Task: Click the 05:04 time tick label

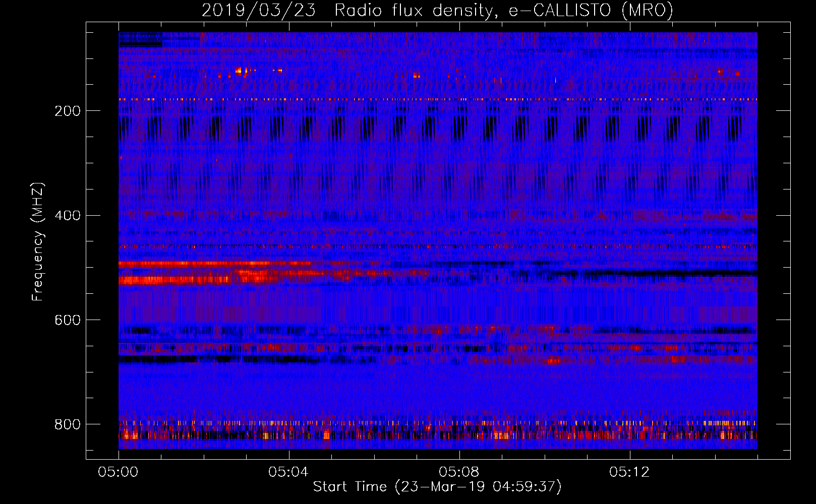Action: (288, 472)
